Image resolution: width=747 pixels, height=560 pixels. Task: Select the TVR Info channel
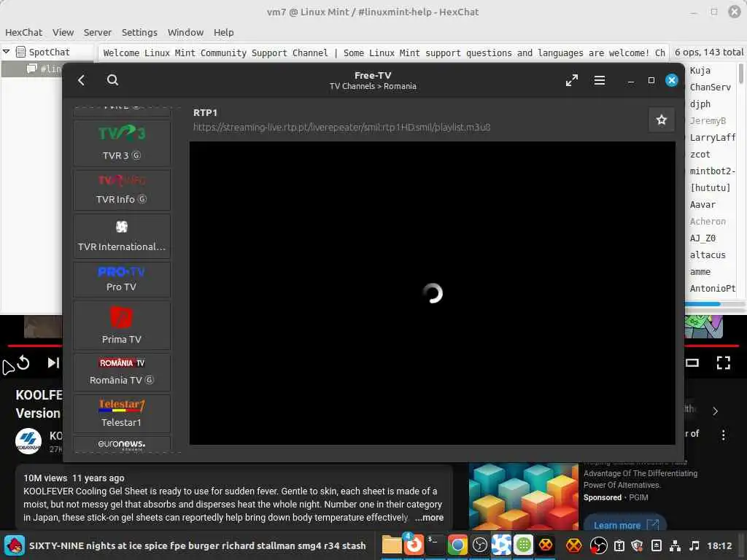click(x=122, y=190)
